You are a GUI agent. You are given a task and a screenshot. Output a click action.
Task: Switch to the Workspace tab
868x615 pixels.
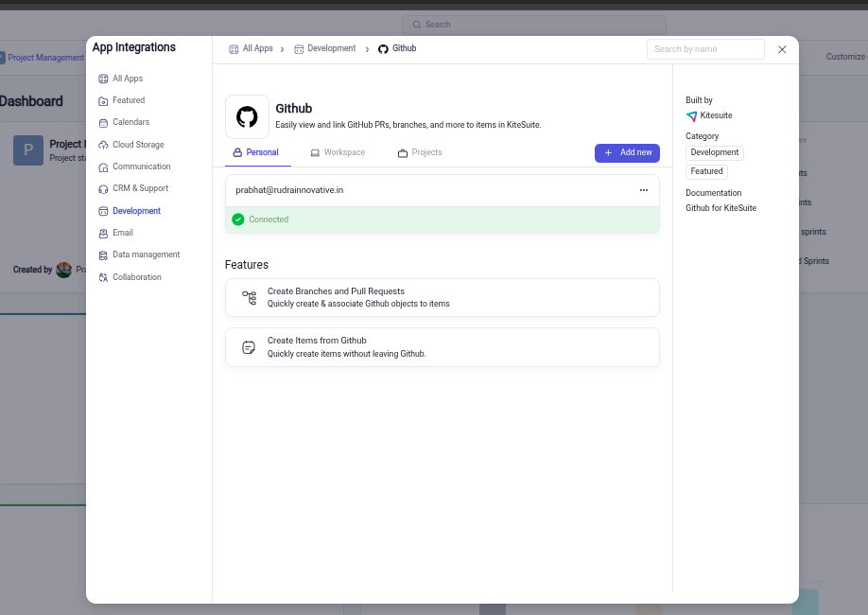click(338, 152)
